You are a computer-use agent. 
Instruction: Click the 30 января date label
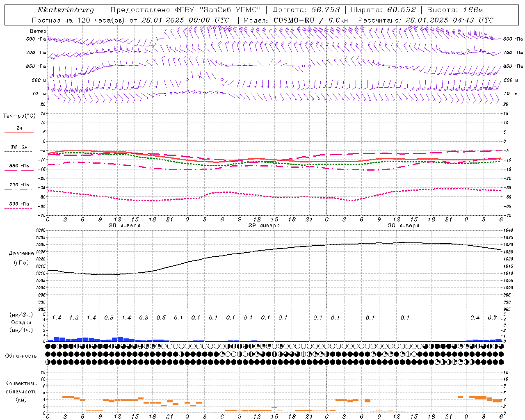tap(404, 226)
